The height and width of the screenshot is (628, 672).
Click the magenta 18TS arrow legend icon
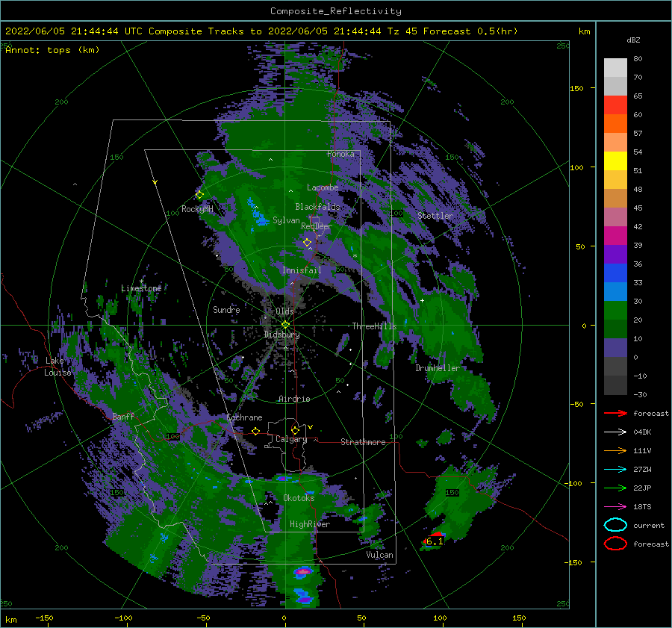pyautogui.click(x=615, y=507)
